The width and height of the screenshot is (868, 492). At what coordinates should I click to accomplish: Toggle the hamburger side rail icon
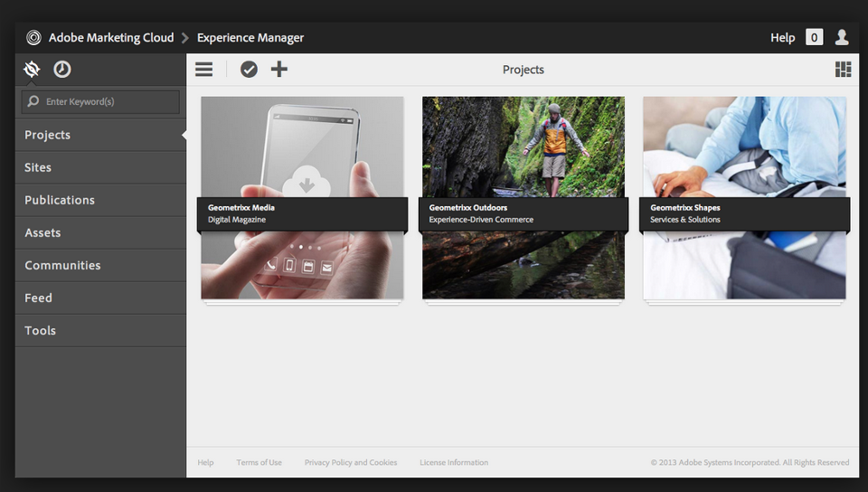(x=203, y=69)
